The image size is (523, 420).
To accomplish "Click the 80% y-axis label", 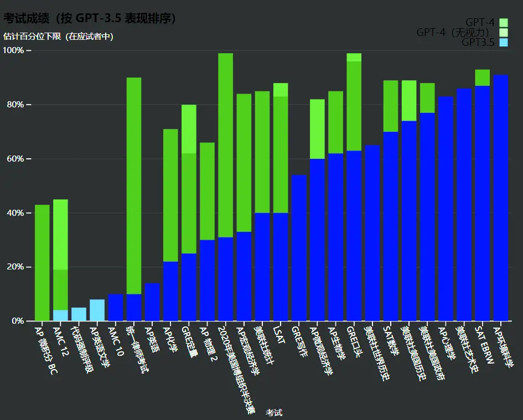I will pyautogui.click(x=15, y=105).
